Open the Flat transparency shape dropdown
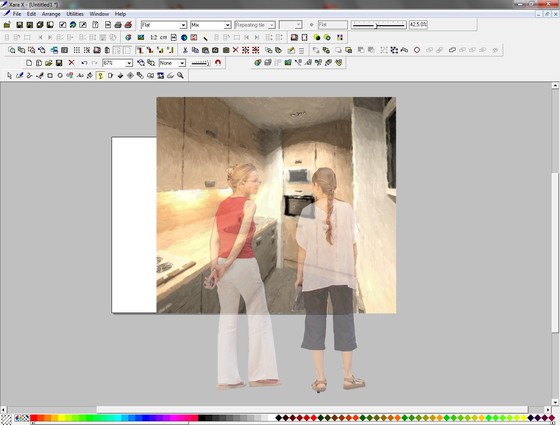The width and height of the screenshot is (560, 425). click(164, 25)
